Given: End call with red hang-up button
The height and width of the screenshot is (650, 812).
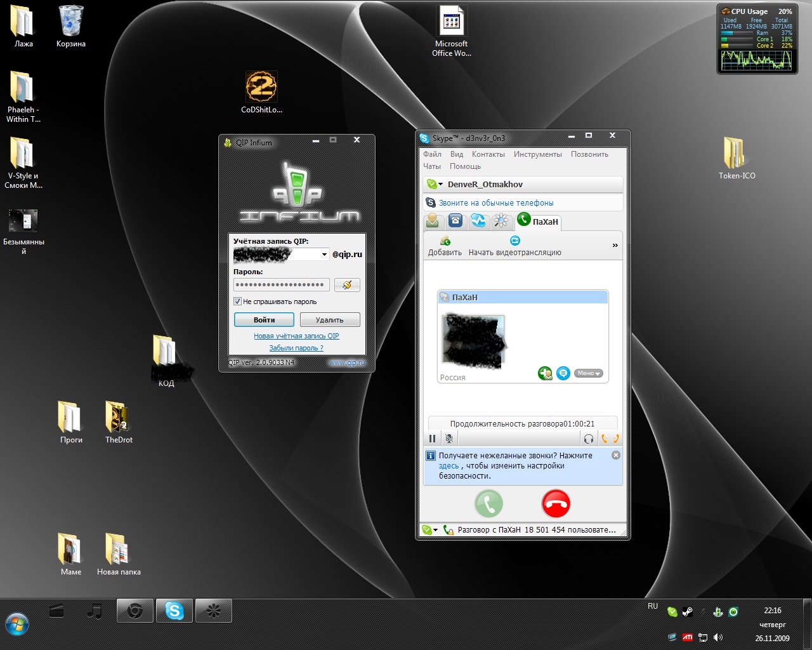Looking at the screenshot, I should click(556, 504).
